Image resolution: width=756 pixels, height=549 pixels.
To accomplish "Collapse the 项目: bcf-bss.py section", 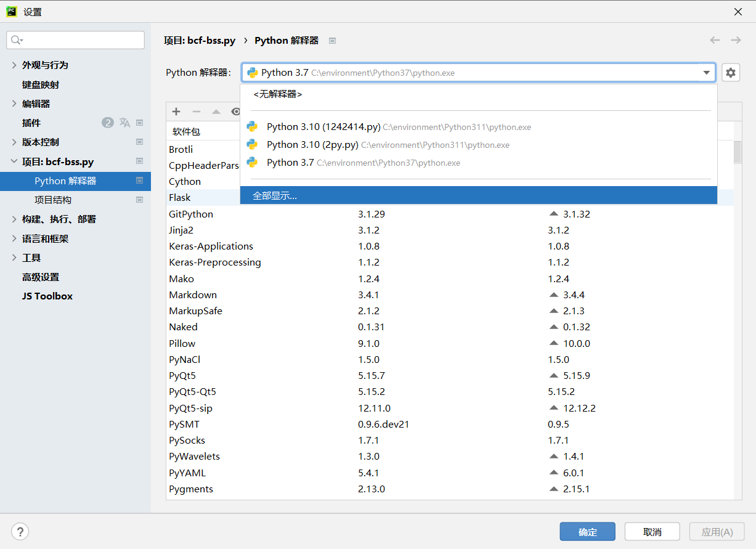I will pyautogui.click(x=14, y=162).
